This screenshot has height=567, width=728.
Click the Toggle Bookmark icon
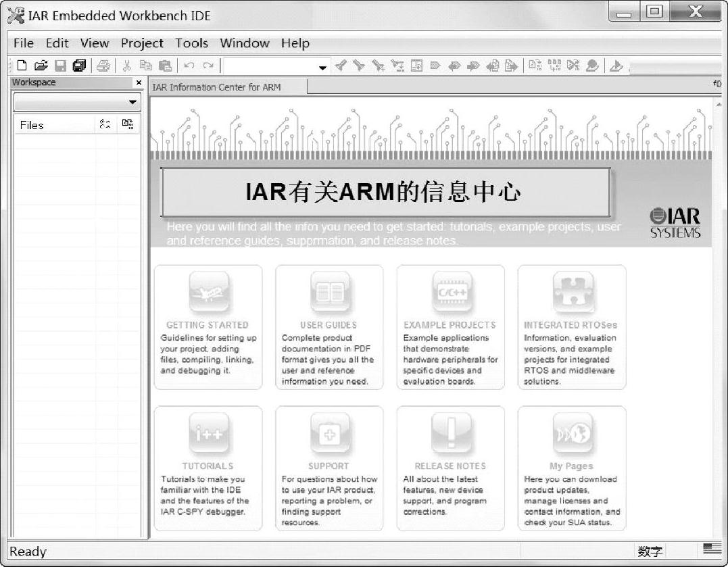click(x=435, y=66)
